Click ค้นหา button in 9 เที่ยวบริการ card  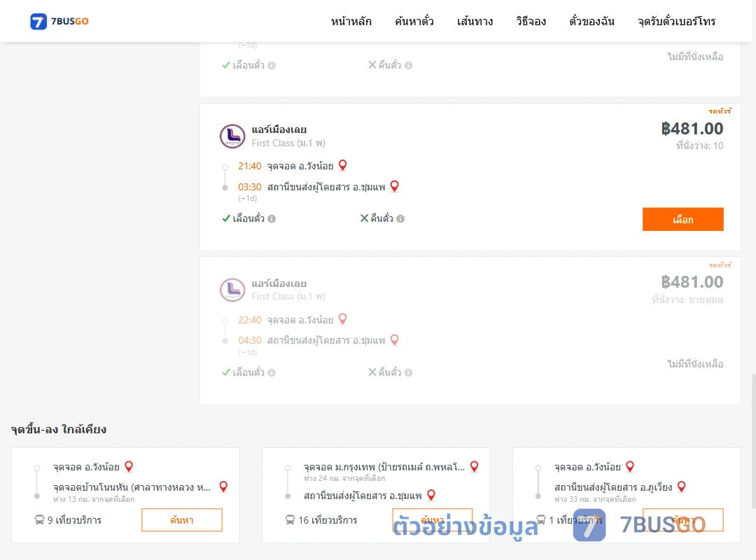pyautogui.click(x=182, y=520)
